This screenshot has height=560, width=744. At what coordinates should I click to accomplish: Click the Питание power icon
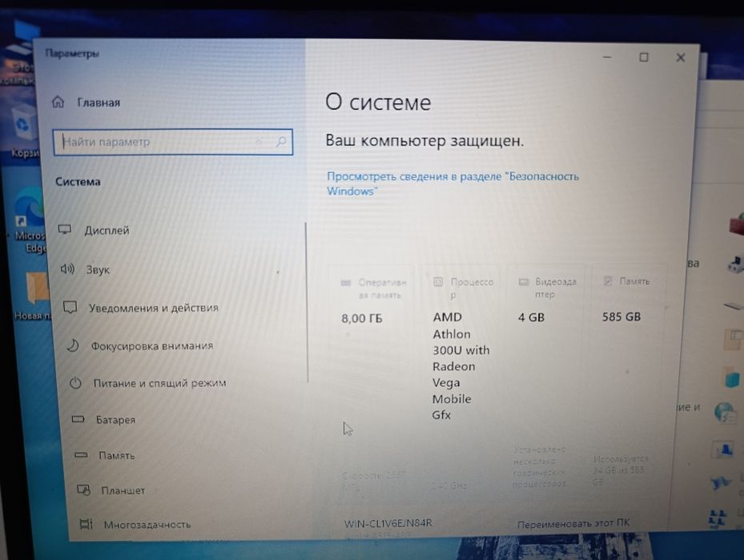[75, 382]
